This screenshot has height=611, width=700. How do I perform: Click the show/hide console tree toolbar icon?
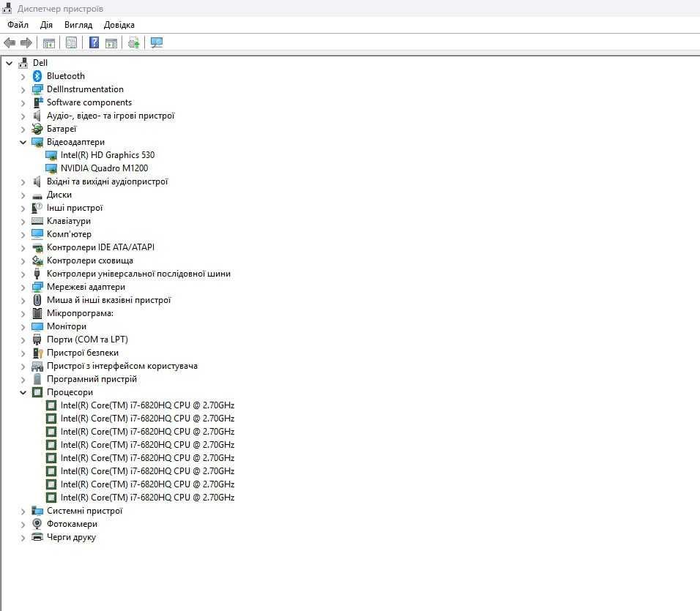(48, 43)
